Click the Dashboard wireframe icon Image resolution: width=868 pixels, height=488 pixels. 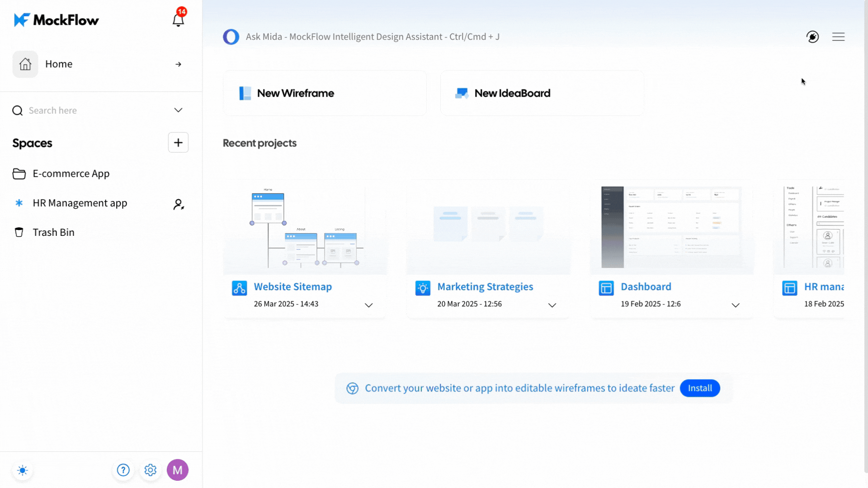coord(606,288)
